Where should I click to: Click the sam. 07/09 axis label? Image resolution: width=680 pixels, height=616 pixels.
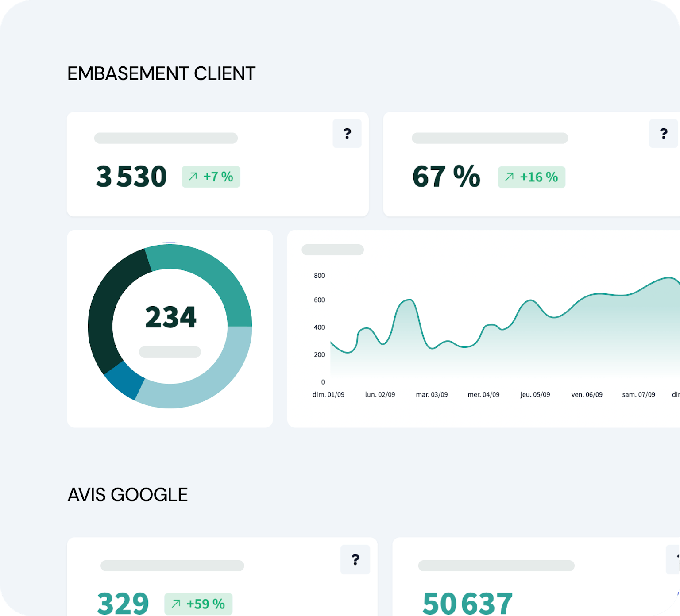639,394
